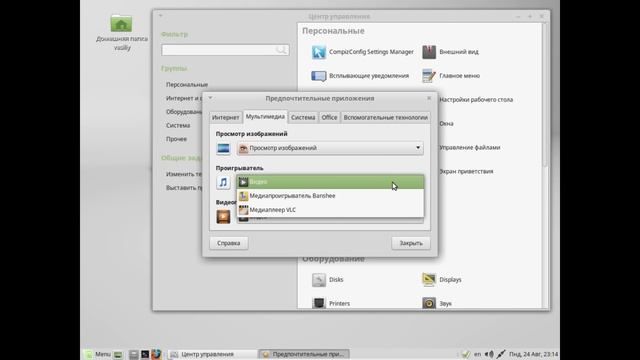Image resolution: width=640 pixels, height=360 pixels.
Task: Close the Предпочтительные приложения dialog
Action: point(429,98)
